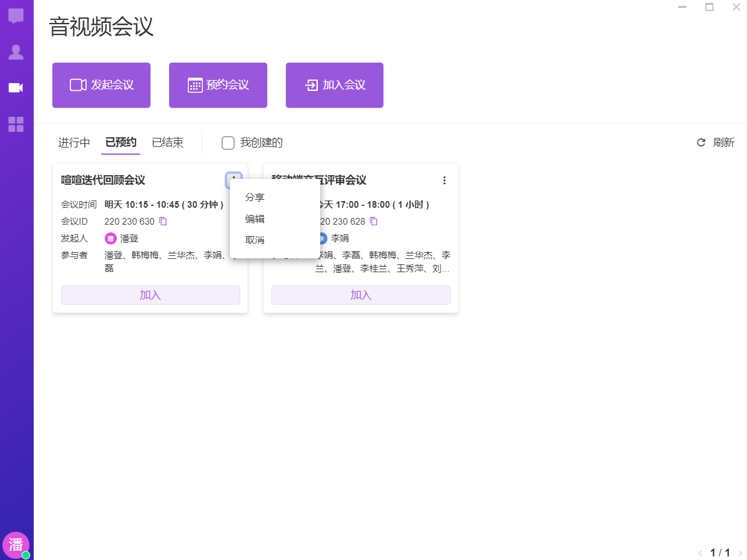
Task: Click the 发起会议 button
Action: tap(101, 85)
